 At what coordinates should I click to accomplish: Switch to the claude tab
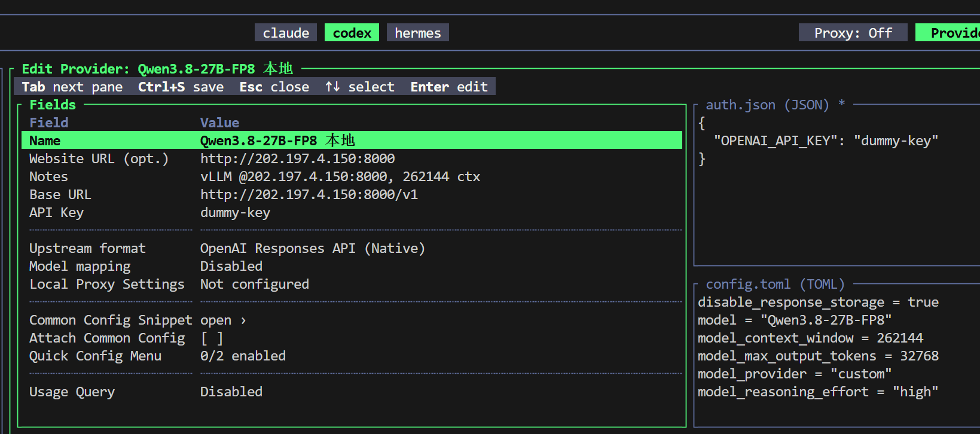286,33
